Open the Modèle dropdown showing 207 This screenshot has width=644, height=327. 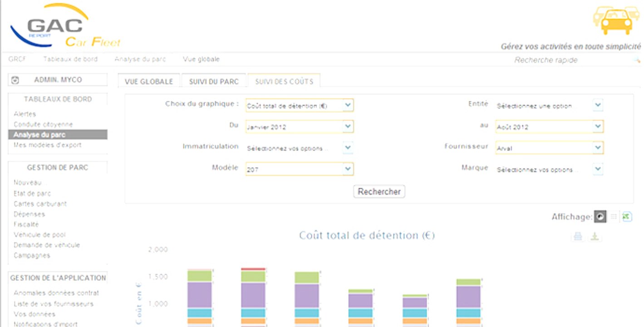pos(300,169)
